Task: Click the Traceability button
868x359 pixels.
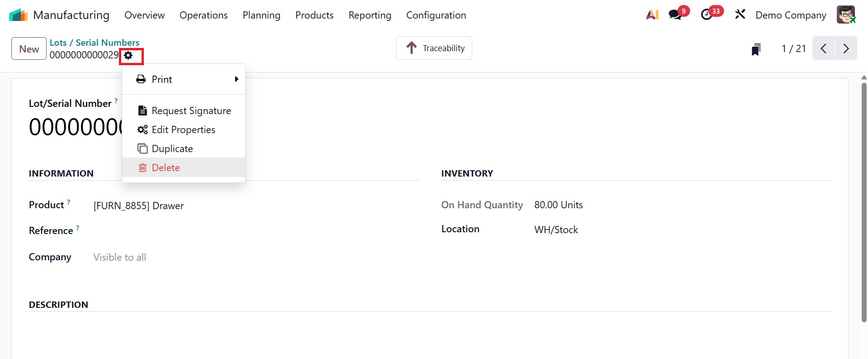Action: click(x=434, y=48)
